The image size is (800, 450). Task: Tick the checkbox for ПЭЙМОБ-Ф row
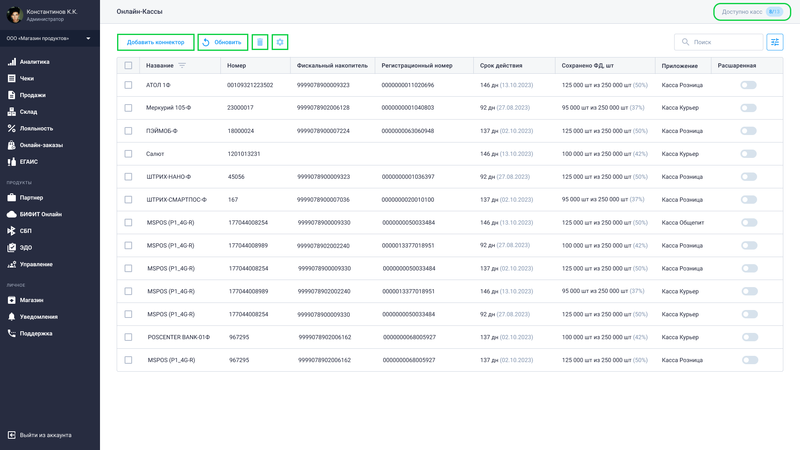pos(128,131)
